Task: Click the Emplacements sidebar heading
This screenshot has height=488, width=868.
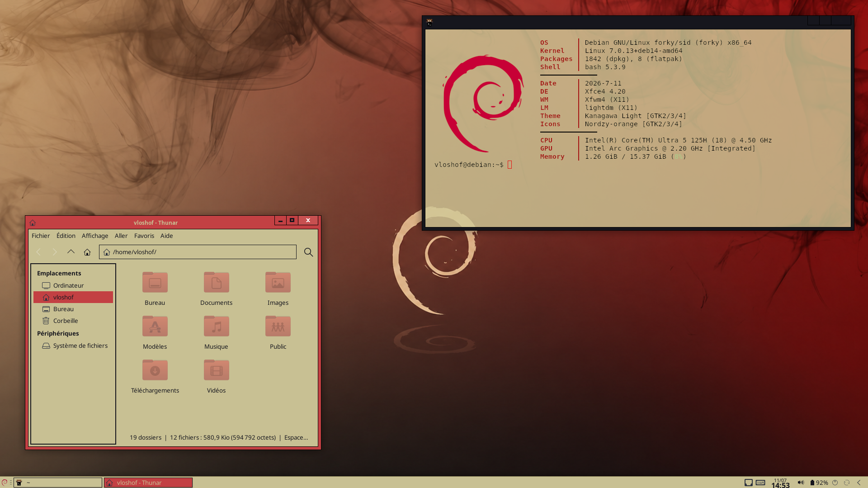Action: pyautogui.click(x=59, y=273)
